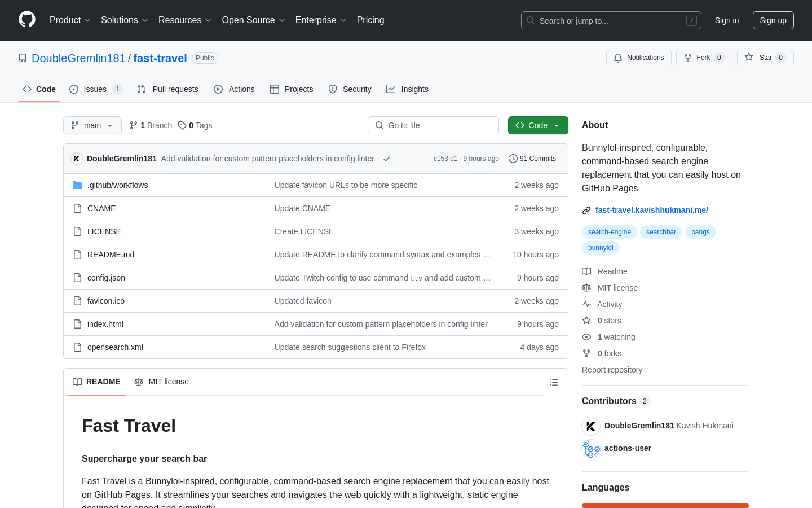The image size is (812, 508).
Task: Switch to the Issues tab
Action: (x=96, y=89)
